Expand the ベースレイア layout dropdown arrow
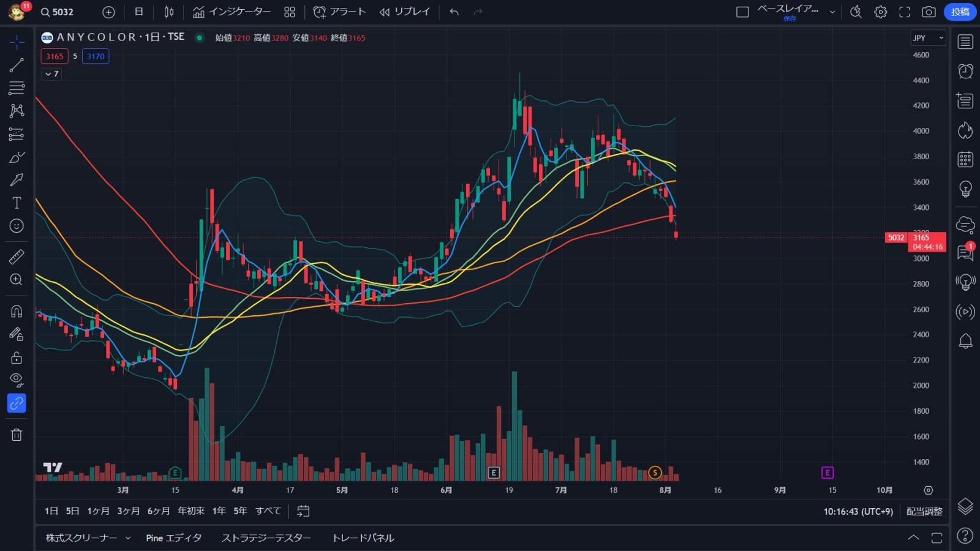980x551 pixels. click(832, 12)
